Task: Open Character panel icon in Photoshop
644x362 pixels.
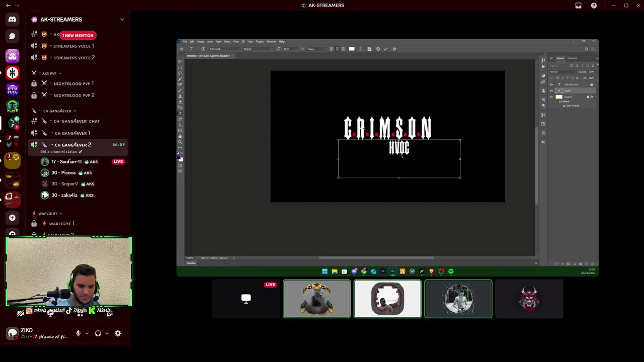Action: pos(543,100)
